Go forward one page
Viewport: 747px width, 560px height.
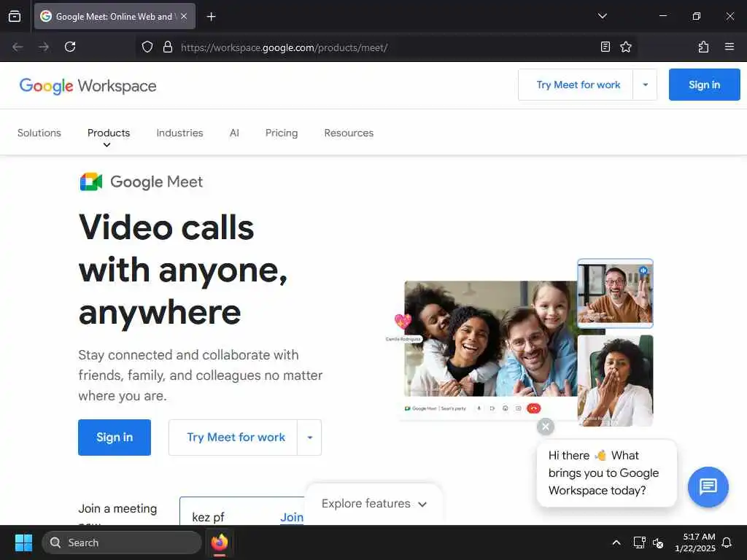pyautogui.click(x=44, y=47)
